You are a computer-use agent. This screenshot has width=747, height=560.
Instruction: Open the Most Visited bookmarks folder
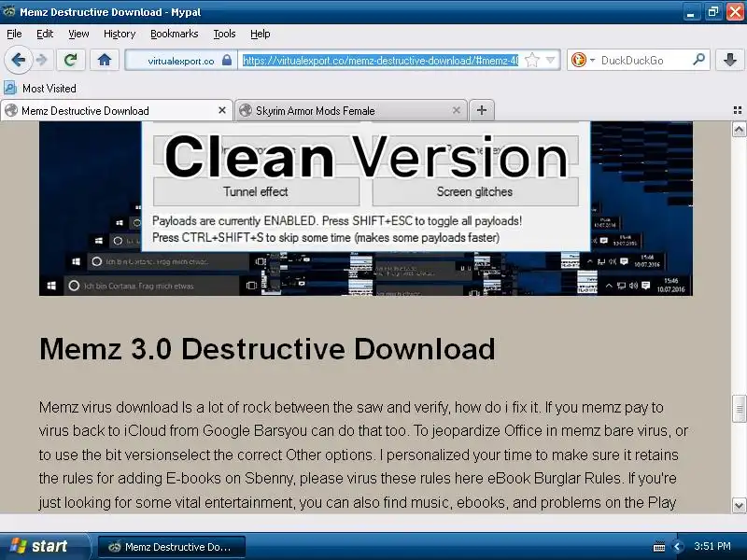(x=40, y=88)
